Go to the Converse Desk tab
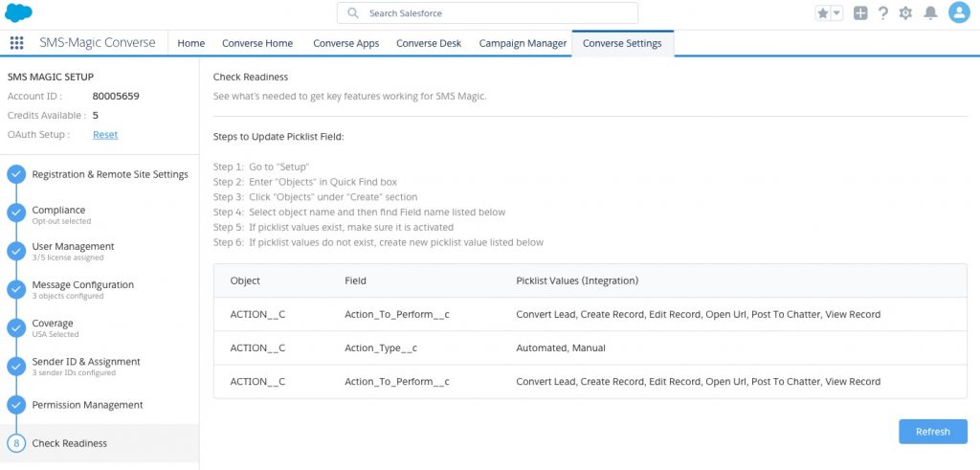Viewport: 980px width, 470px height. tap(428, 43)
